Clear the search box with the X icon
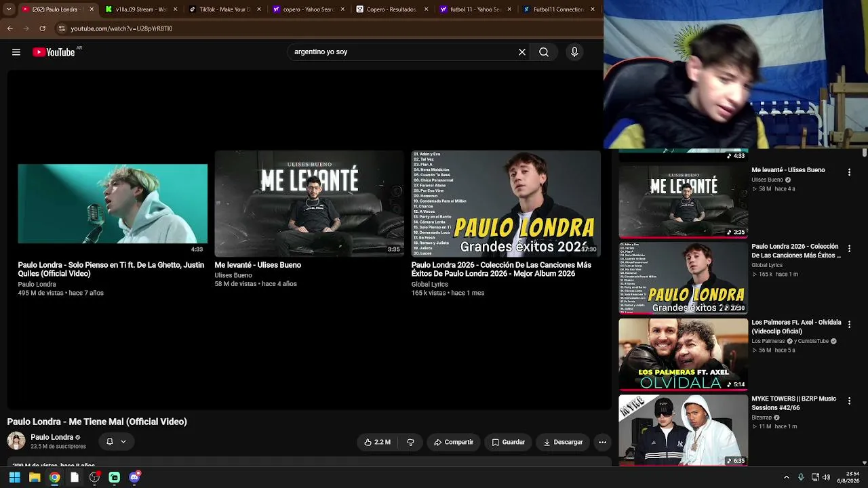The height and width of the screenshot is (488, 868). [x=522, y=52]
